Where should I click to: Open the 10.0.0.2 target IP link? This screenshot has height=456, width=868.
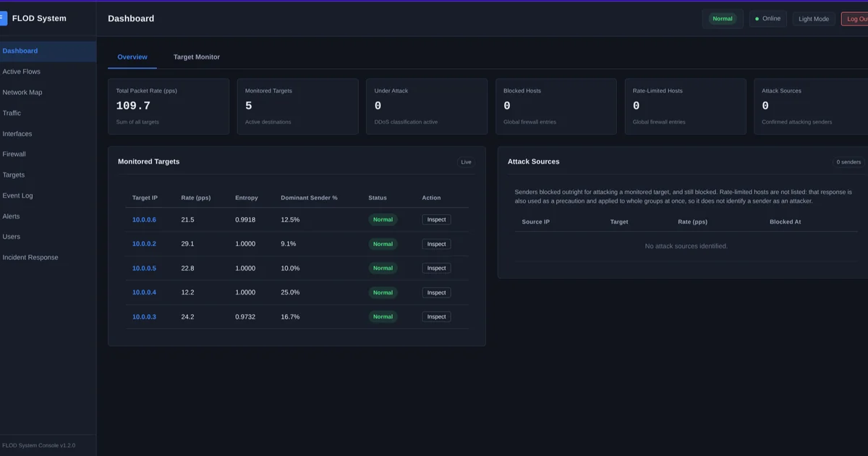click(x=144, y=244)
